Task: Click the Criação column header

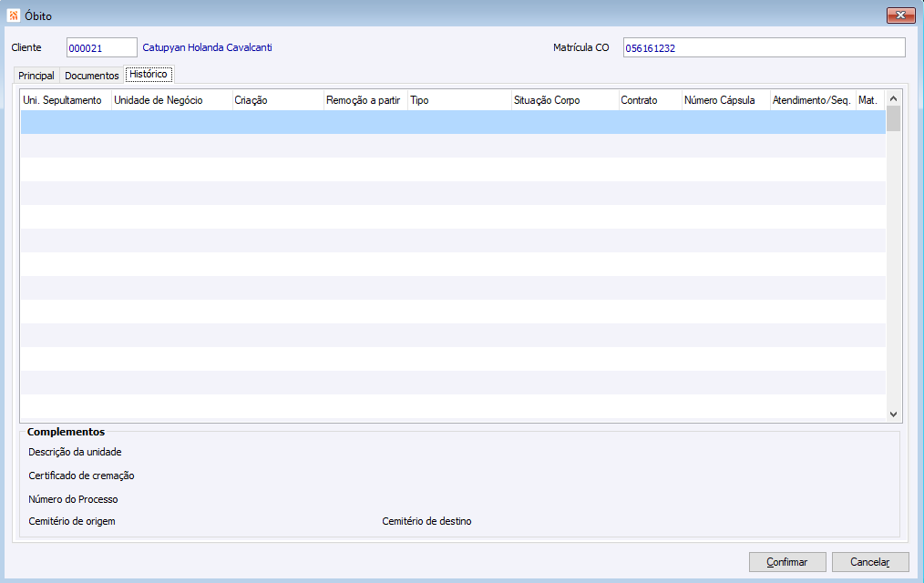Action: (278, 100)
